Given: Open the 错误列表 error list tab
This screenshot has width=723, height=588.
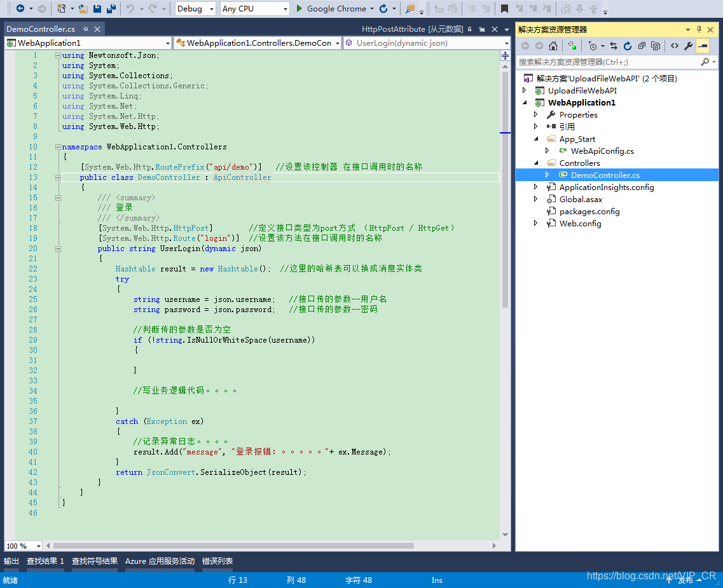Looking at the screenshot, I should tap(217, 561).
